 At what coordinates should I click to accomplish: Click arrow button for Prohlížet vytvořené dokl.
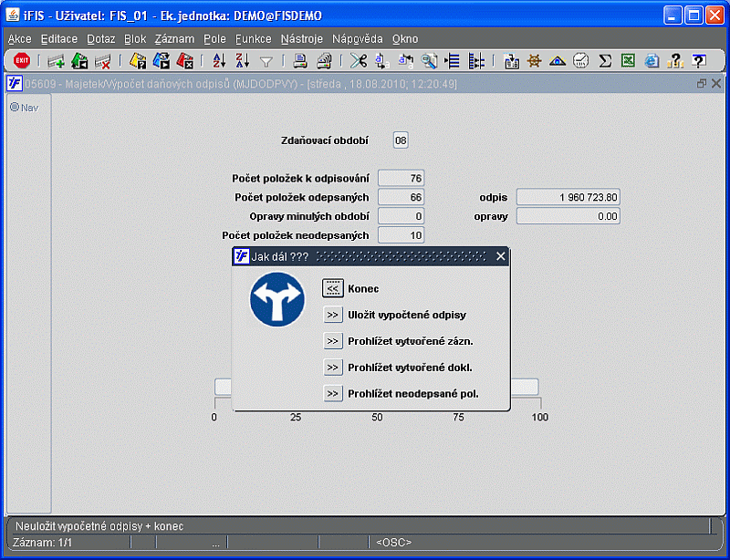333,368
